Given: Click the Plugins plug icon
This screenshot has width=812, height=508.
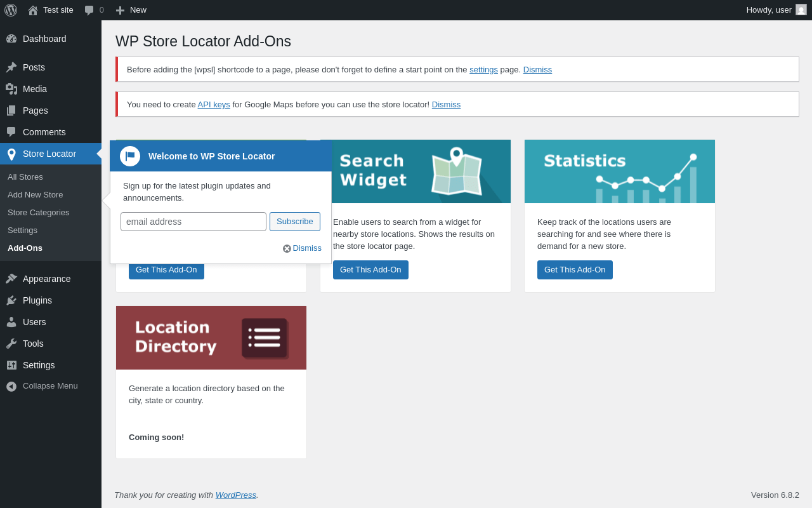Looking at the screenshot, I should point(11,300).
